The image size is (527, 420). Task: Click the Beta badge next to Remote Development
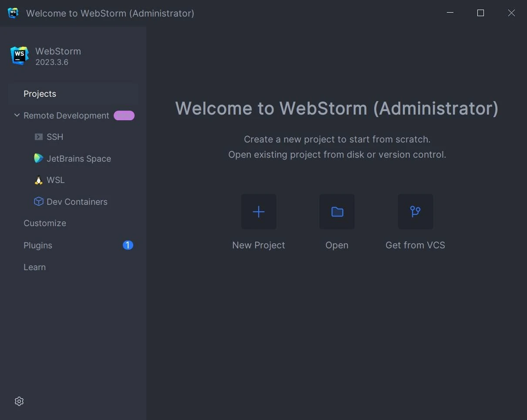124,115
